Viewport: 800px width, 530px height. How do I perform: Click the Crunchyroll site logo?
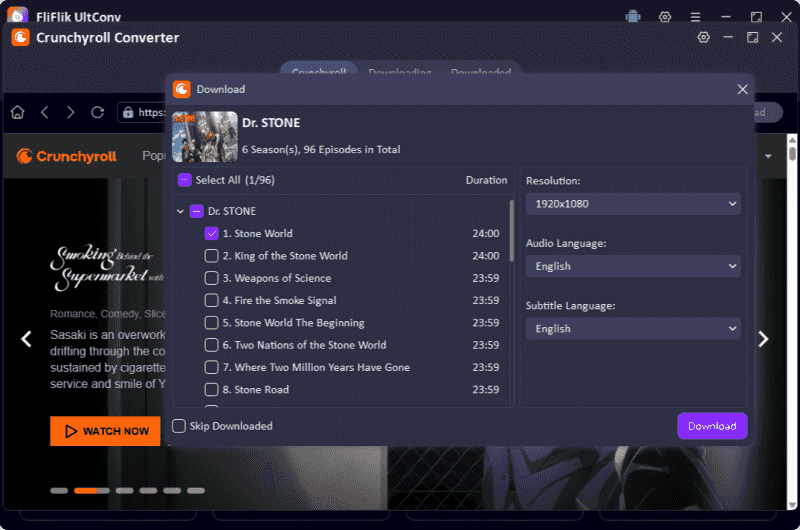click(66, 156)
